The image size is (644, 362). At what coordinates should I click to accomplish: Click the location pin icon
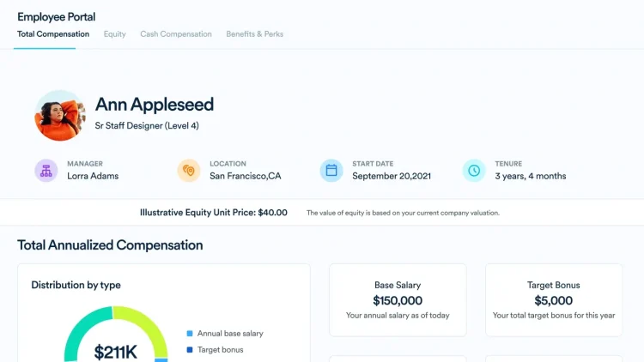(189, 170)
